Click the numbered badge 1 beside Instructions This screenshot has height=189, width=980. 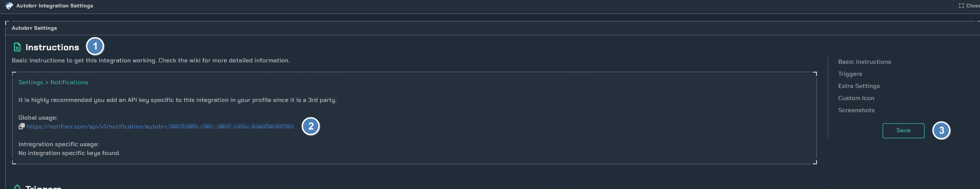click(95, 47)
